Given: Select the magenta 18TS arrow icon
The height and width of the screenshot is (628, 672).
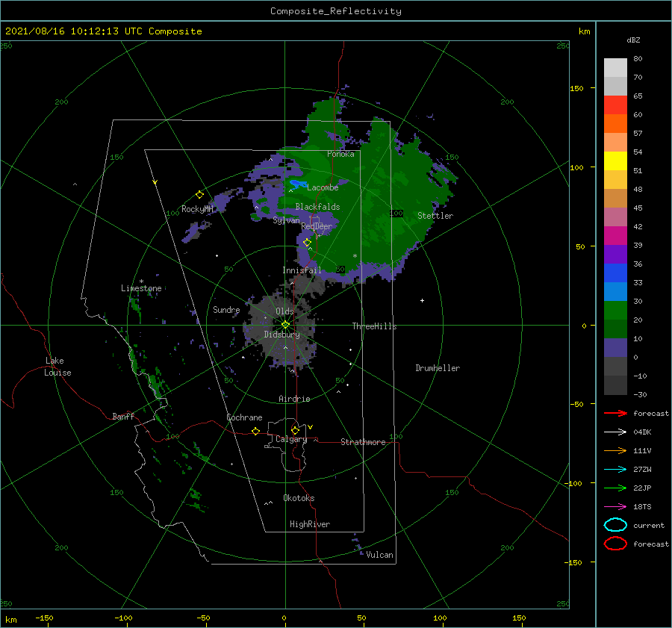Looking at the screenshot, I should [615, 507].
